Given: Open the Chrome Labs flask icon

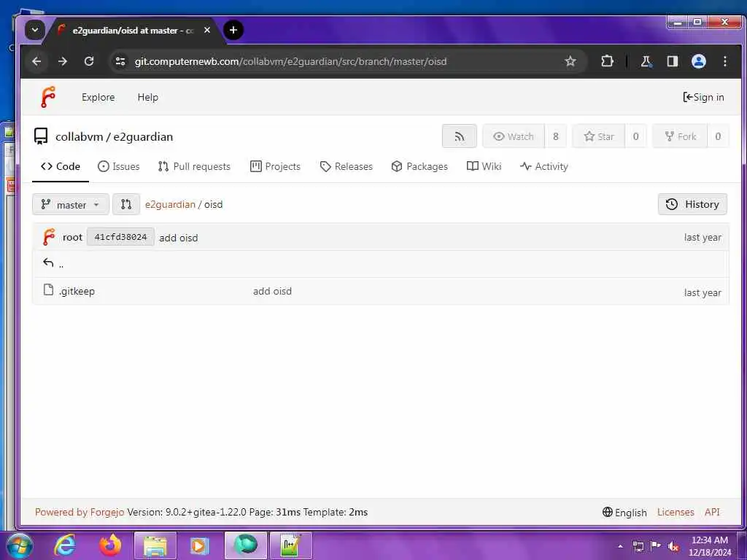Looking at the screenshot, I should pos(646,61).
